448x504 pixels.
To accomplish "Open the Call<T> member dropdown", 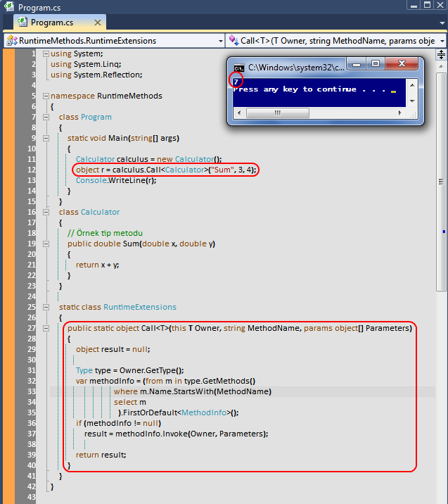I will point(442,41).
